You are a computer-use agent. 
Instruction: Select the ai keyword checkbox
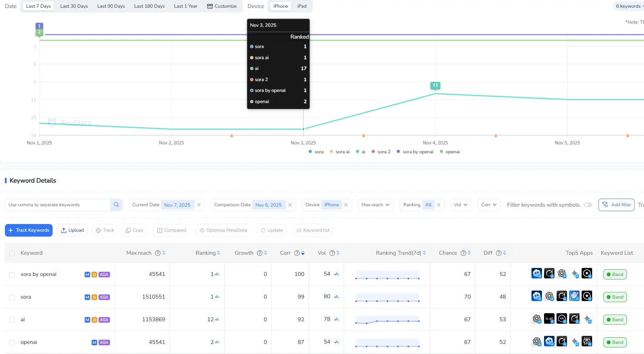pyautogui.click(x=12, y=320)
